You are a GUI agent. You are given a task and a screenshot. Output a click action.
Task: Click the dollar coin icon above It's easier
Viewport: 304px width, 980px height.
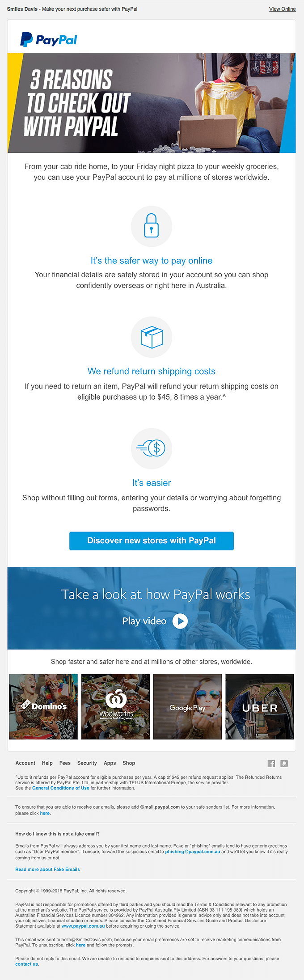pyautogui.click(x=152, y=448)
